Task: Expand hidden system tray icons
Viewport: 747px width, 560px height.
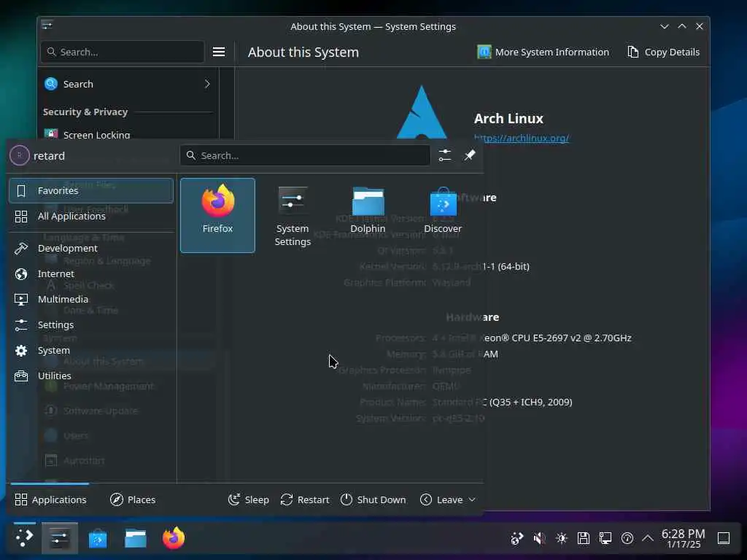Action: tap(648, 538)
